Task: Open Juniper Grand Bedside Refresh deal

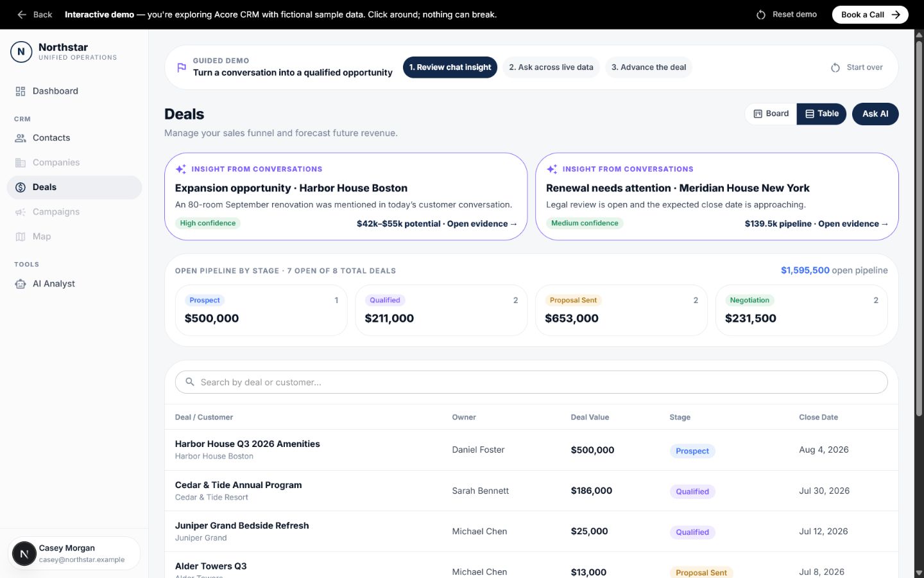Action: coord(242,525)
